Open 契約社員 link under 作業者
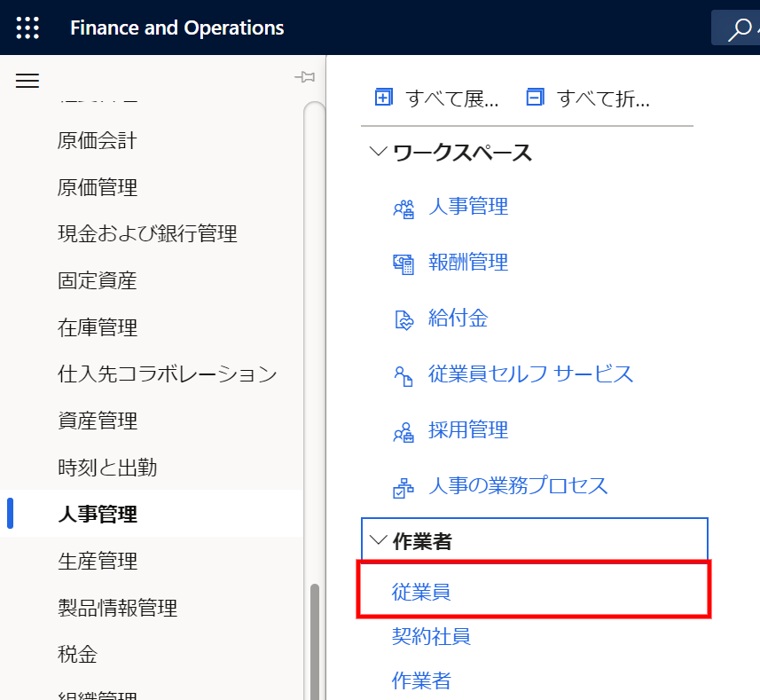 tap(431, 636)
